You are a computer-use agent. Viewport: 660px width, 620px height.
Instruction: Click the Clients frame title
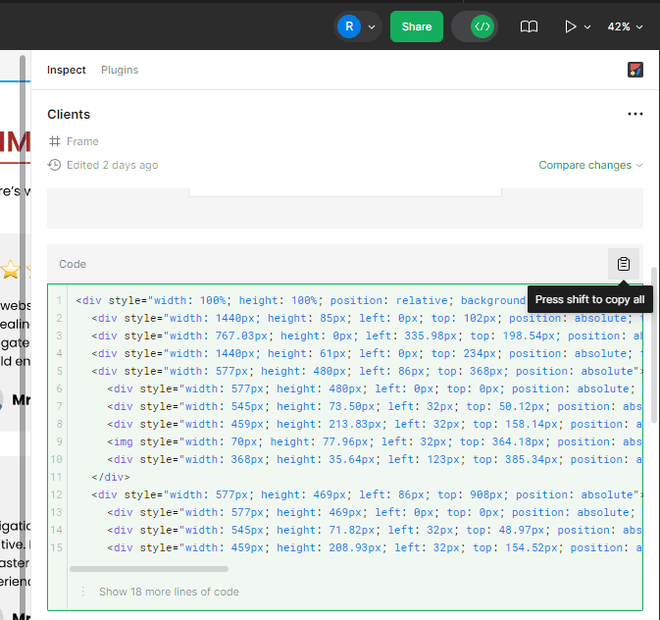click(x=69, y=114)
